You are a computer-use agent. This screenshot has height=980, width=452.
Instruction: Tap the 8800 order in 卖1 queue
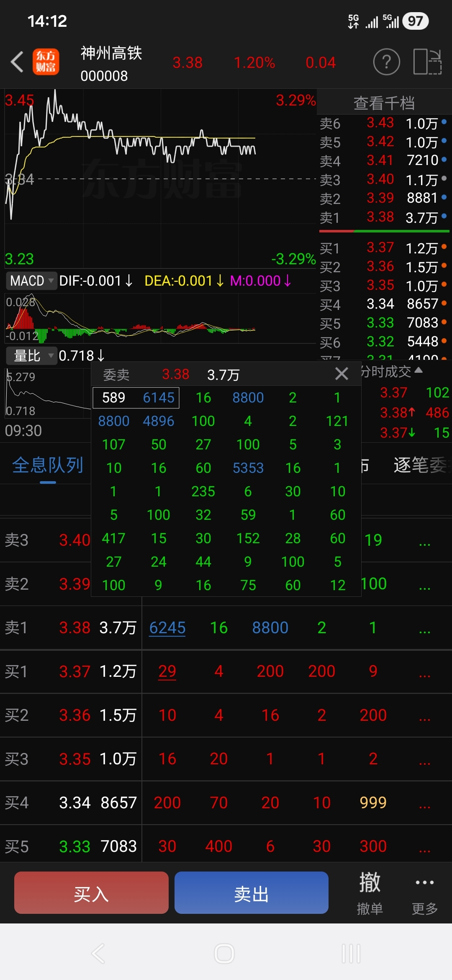(x=270, y=628)
